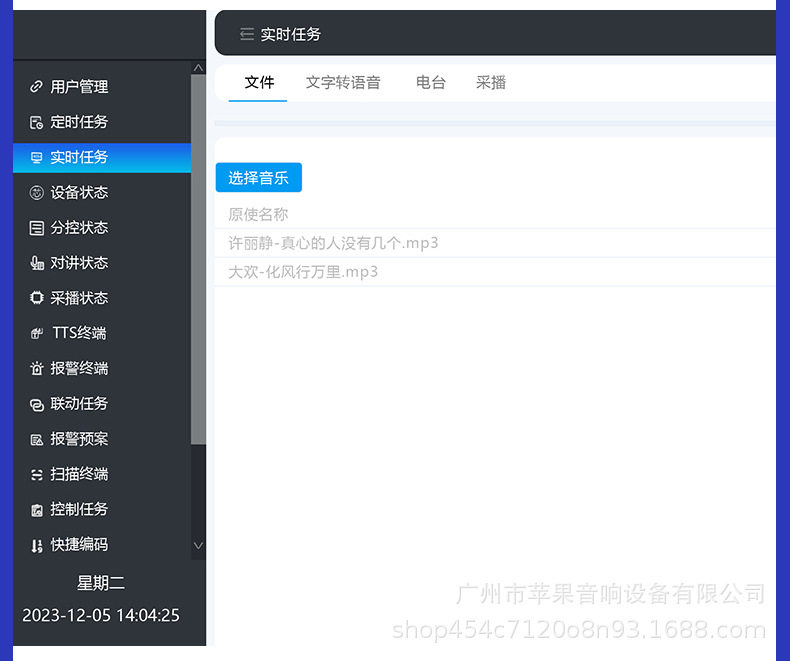Click the 扫描终端 scan icon
The height and width of the screenshot is (661, 790).
pyautogui.click(x=36, y=475)
